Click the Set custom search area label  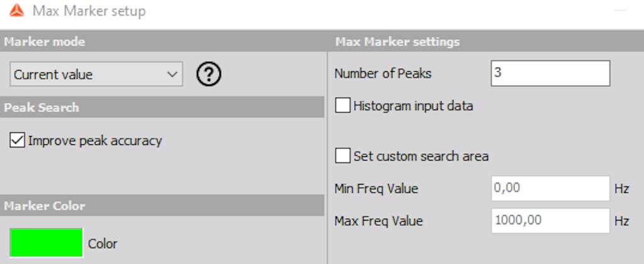point(421,156)
